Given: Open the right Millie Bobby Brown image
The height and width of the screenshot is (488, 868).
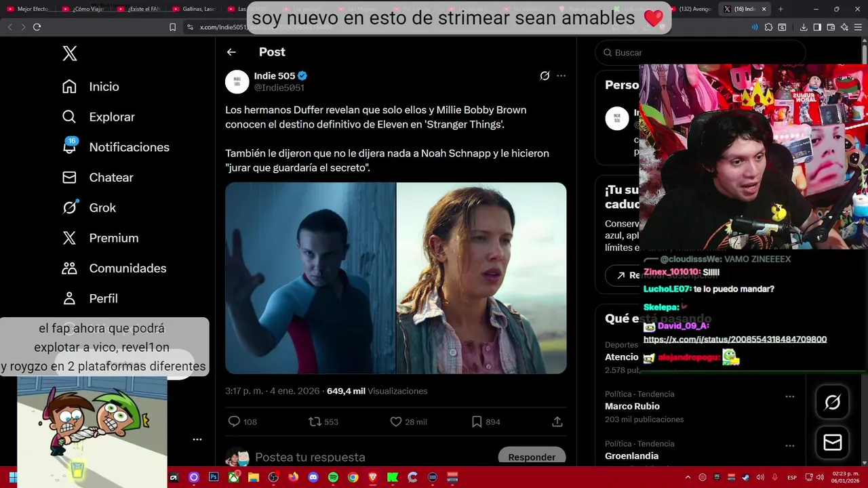Looking at the screenshot, I should point(481,278).
